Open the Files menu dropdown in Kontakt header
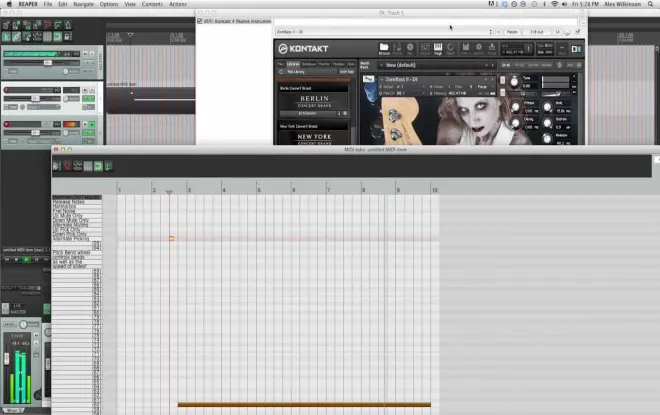Image resolution: width=660 pixels, height=415 pixels. point(466,48)
